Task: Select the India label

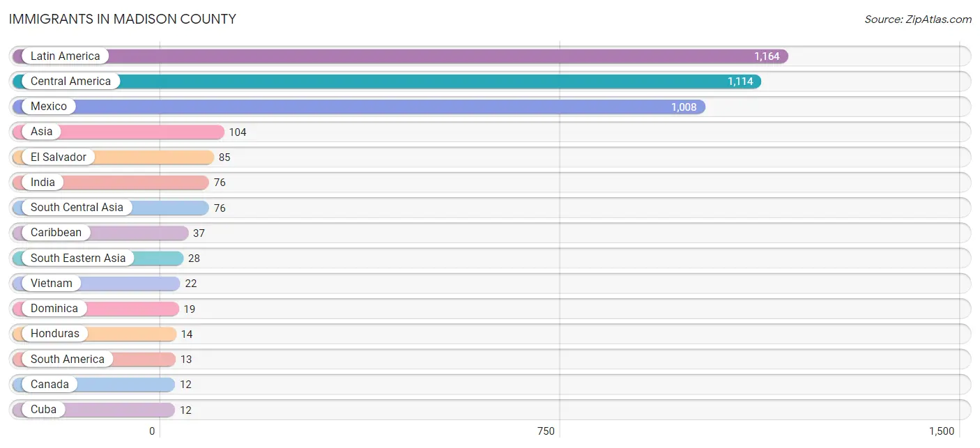Action: coord(43,182)
